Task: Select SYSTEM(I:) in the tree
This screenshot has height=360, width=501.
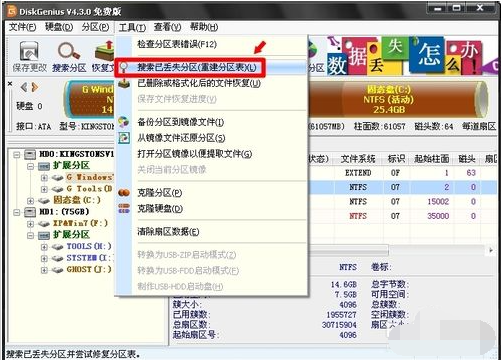Action: coord(89,258)
